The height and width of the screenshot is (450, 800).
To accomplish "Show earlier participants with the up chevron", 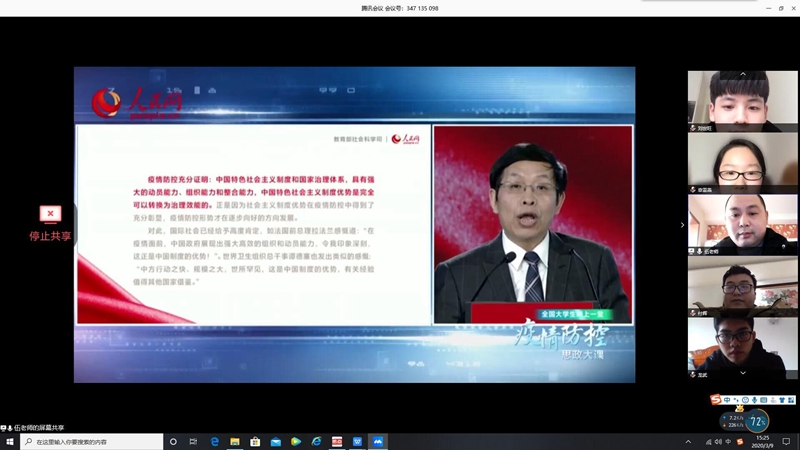I will 743,74.
